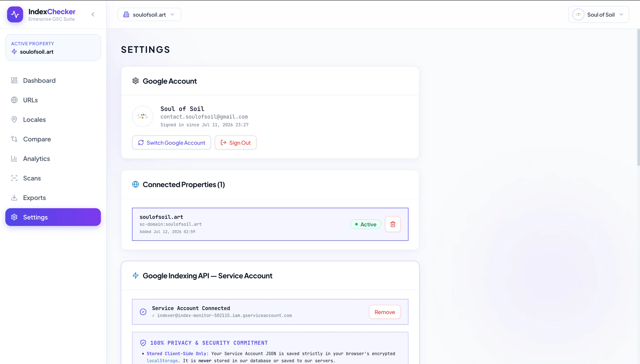Open Analytics page

pos(53,158)
